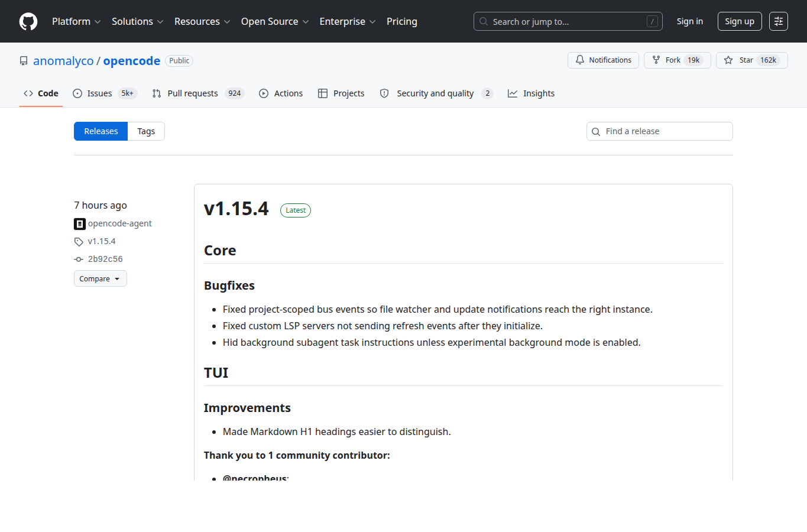
Task: Open the Actions tab
Action: [281, 93]
